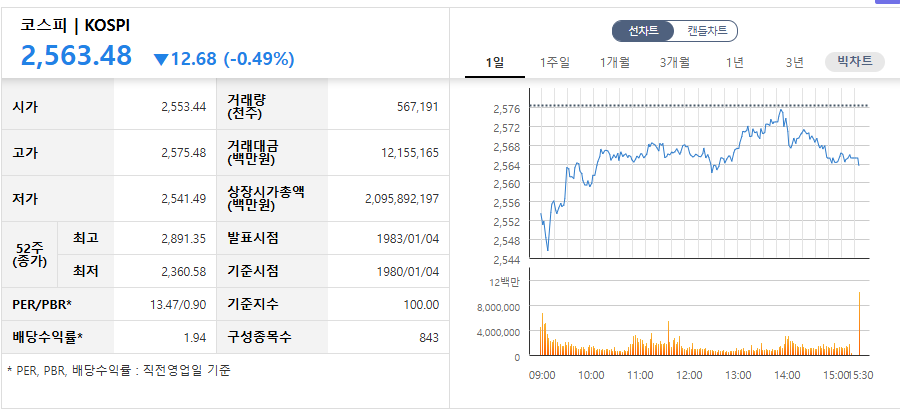The width and height of the screenshot is (900, 410).
Task: Click the 52주 (종가) label cell
Action: click(29, 254)
